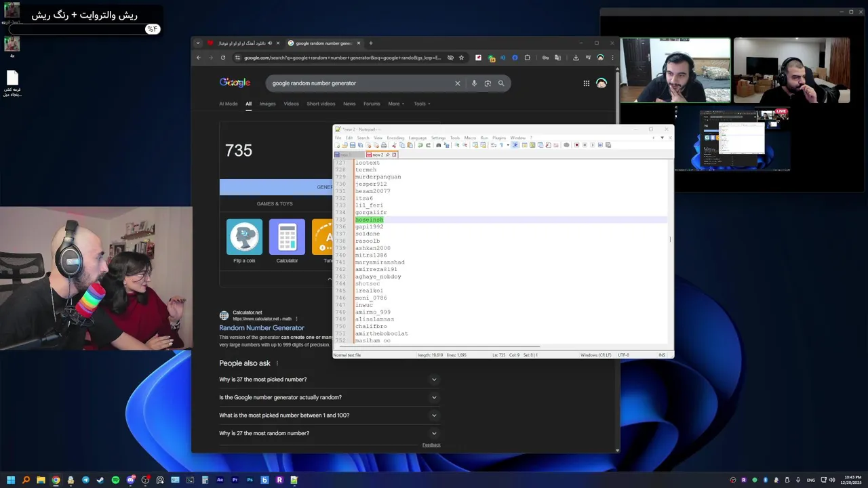Open Steam from the taskbar
Image resolution: width=868 pixels, height=488 pixels.
pos(100,480)
